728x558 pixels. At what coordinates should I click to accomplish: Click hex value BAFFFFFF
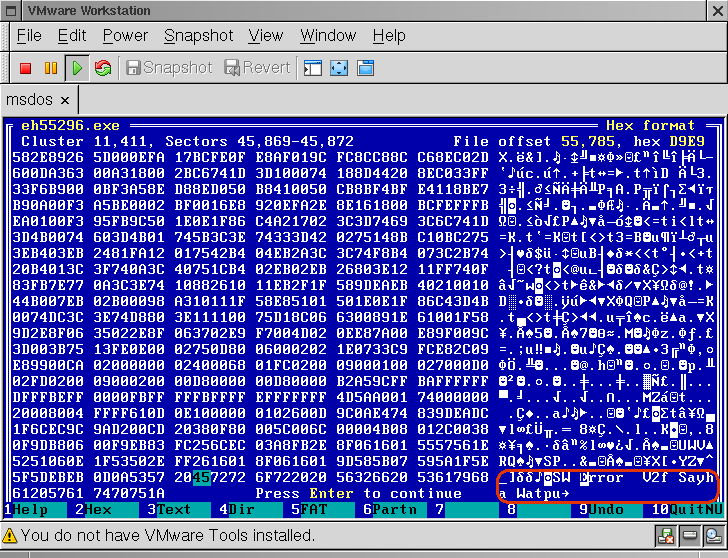coord(453,382)
